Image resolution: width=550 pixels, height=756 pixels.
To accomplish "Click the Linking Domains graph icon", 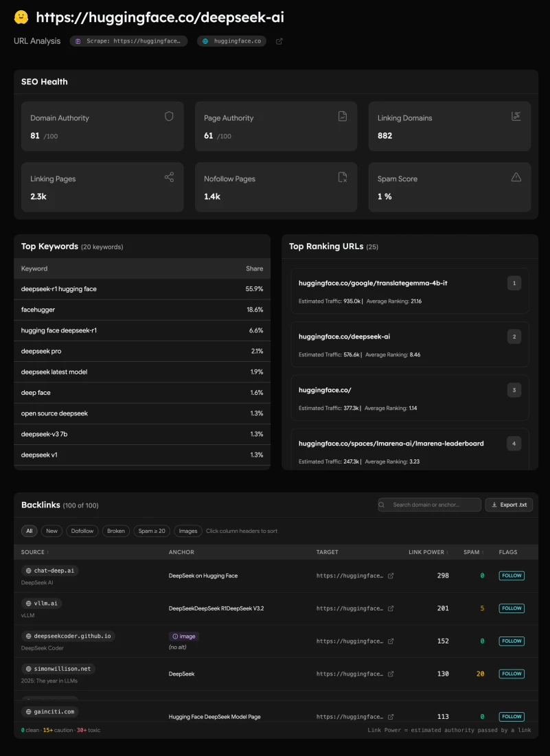I will pos(516,116).
